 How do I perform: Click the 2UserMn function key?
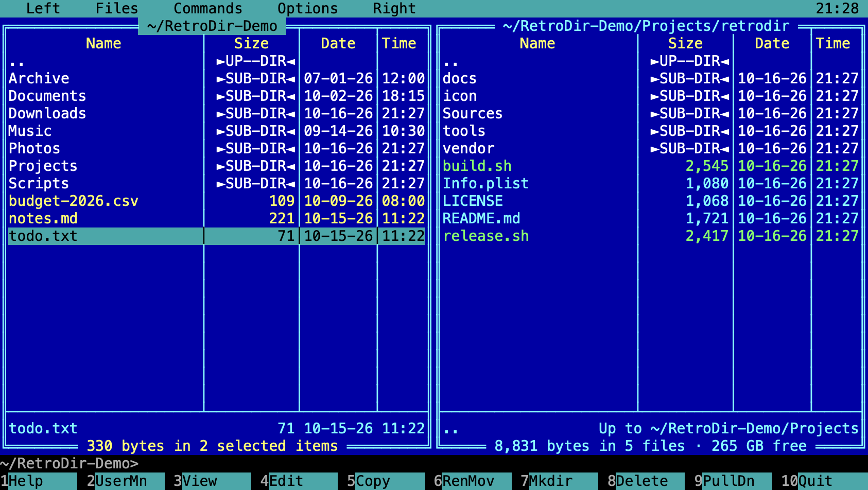126,481
